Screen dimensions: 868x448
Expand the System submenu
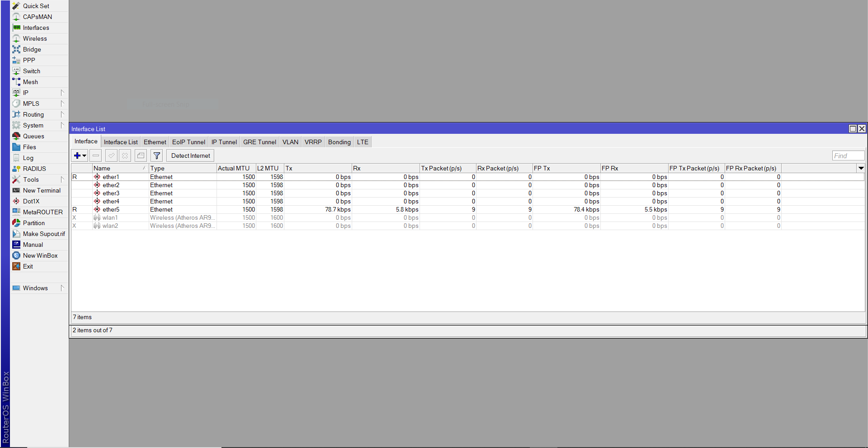click(x=62, y=125)
